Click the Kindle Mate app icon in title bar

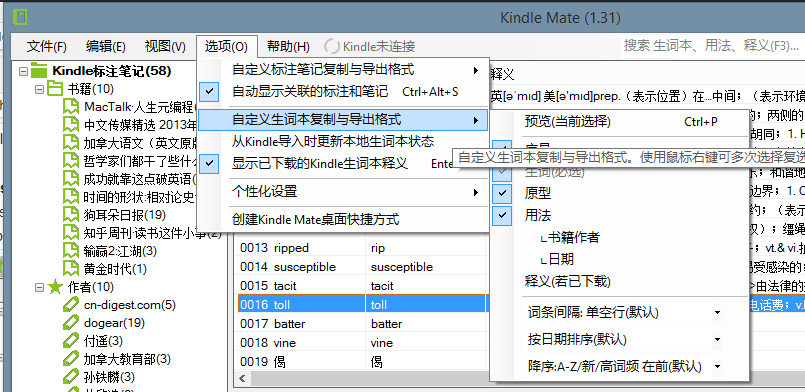[x=21, y=17]
